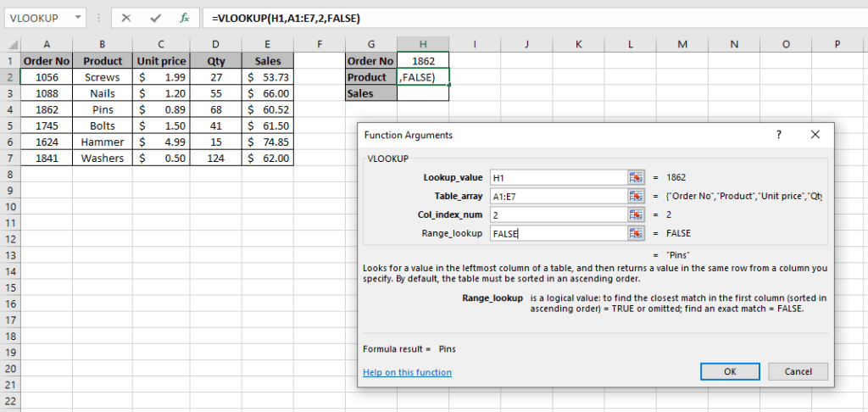
Task: Select column P header
Action: click(x=837, y=45)
